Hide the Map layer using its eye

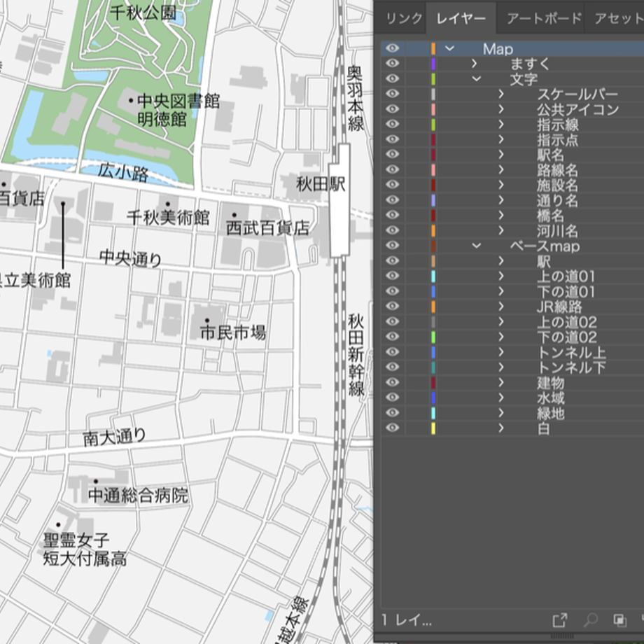coord(392,48)
